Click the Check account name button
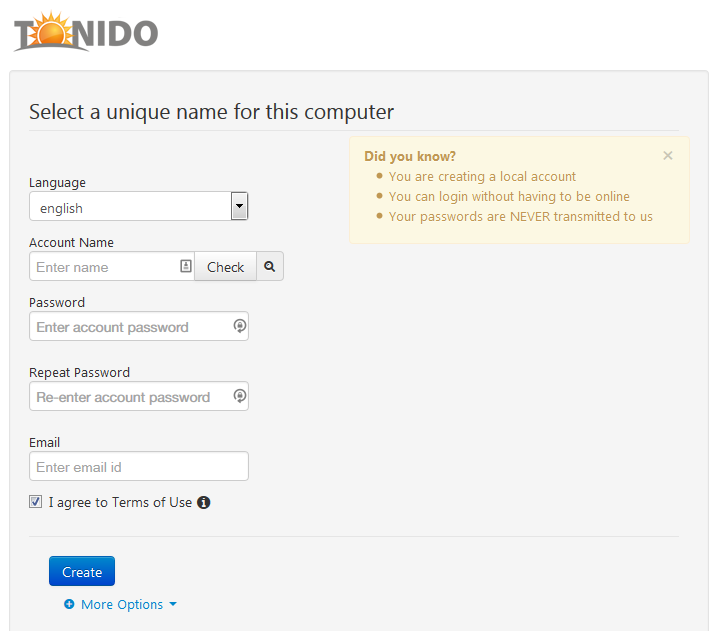Image resolution: width=718 pixels, height=631 pixels. pos(225,266)
